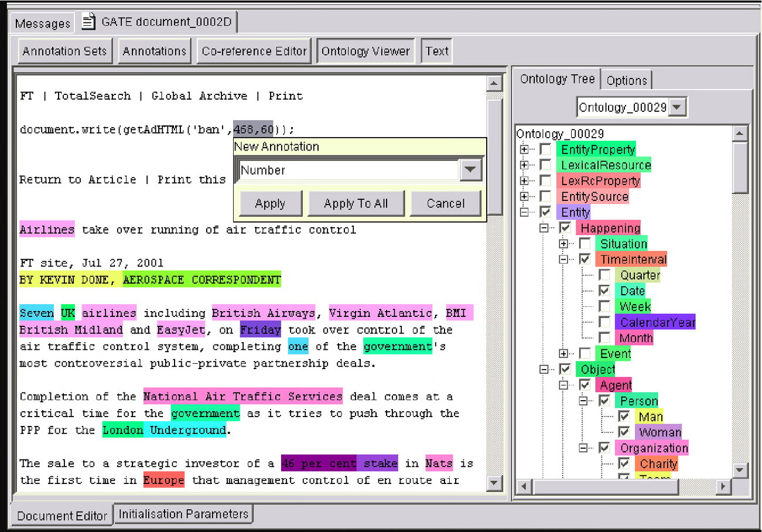Click the Apply To All button

[356, 203]
